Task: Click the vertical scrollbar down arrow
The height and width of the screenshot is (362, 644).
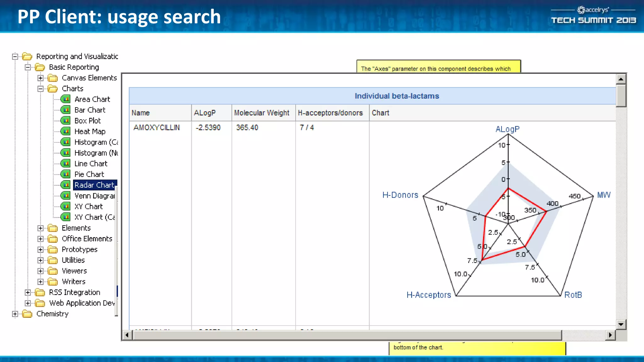Action: click(621, 324)
